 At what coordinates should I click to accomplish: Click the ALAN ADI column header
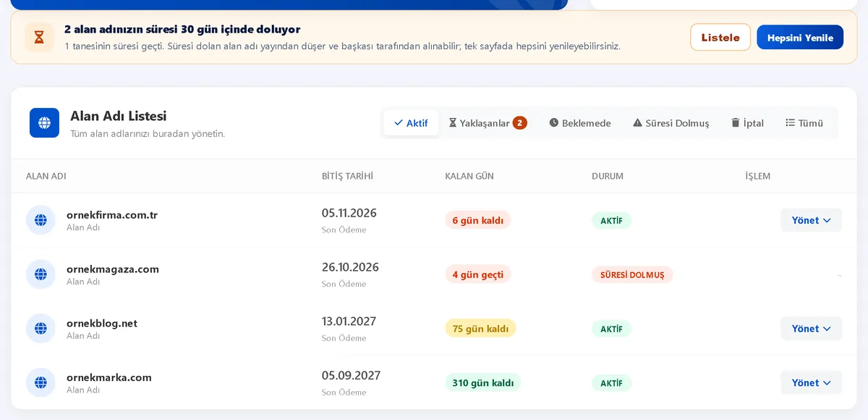click(46, 176)
